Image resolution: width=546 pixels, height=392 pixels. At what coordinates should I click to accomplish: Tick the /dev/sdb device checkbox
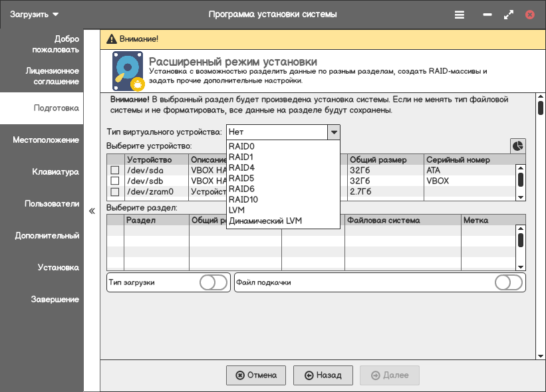114,181
